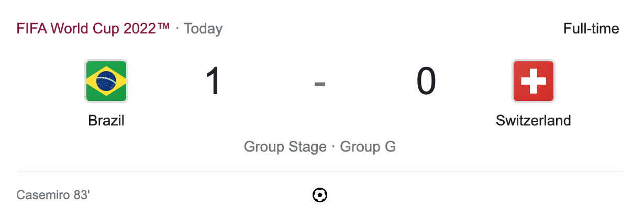Image resolution: width=644 pixels, height=218 pixels.
Task: Click the Full-time match status
Action: pos(591,28)
